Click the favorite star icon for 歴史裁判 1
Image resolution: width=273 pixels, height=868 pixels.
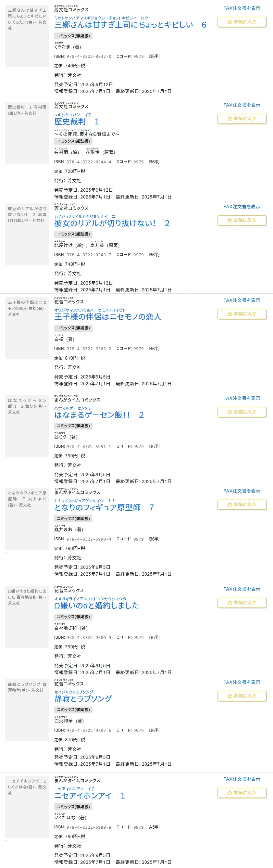tap(230, 119)
